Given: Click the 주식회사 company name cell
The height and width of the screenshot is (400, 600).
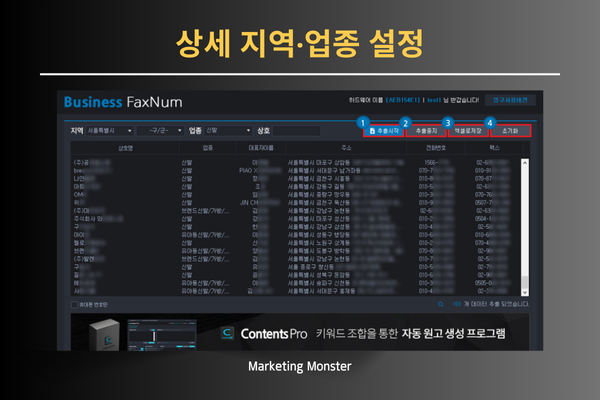Looking at the screenshot, I should 98,219.
